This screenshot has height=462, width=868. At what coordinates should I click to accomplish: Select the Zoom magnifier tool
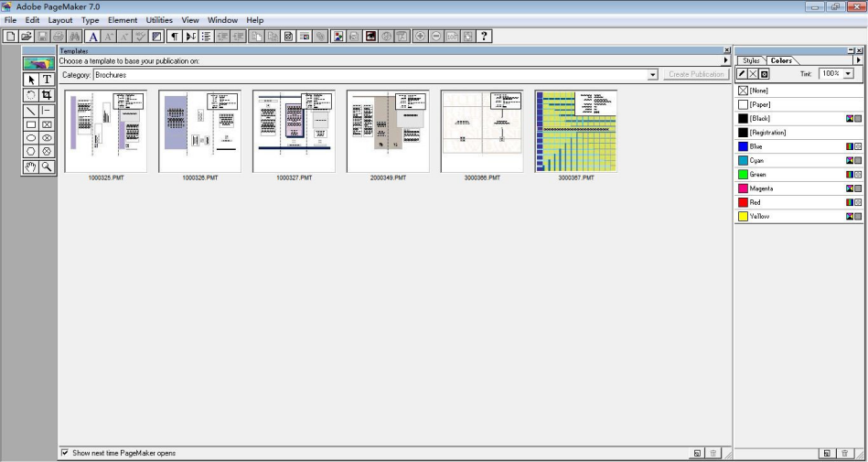coord(47,167)
